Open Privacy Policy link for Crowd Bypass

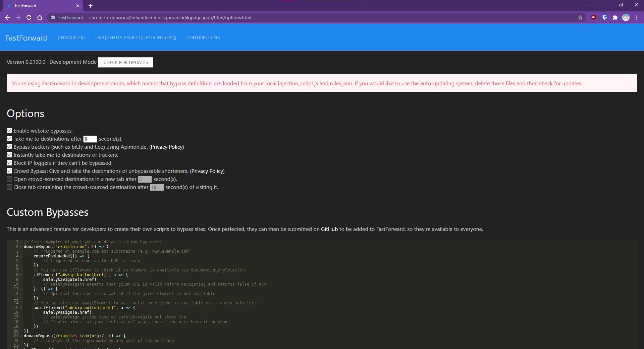click(x=207, y=171)
